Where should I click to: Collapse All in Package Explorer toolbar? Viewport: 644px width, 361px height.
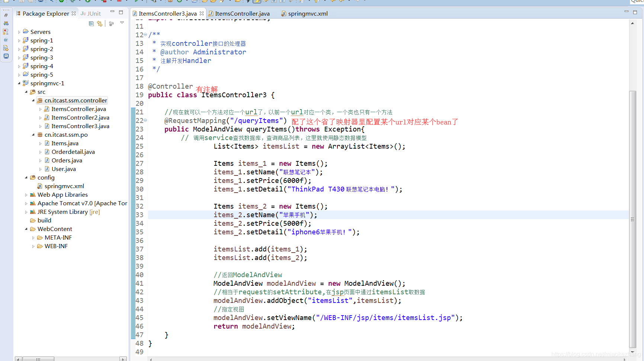(x=91, y=23)
